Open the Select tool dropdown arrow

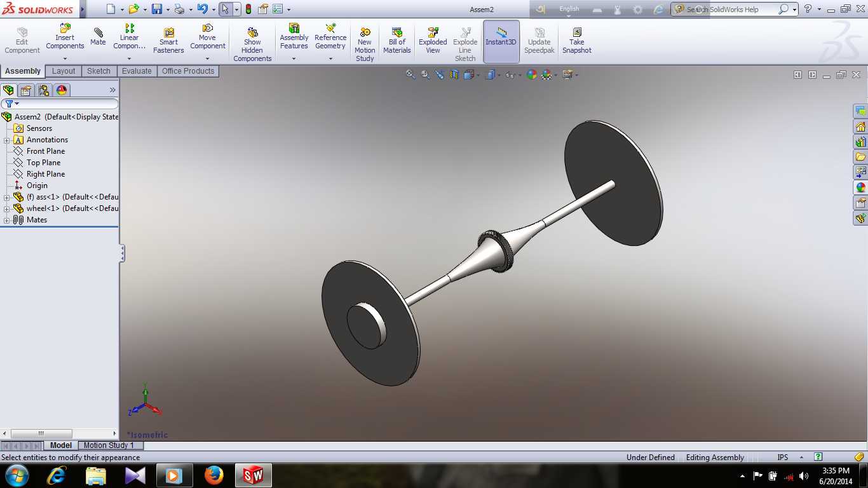(236, 10)
